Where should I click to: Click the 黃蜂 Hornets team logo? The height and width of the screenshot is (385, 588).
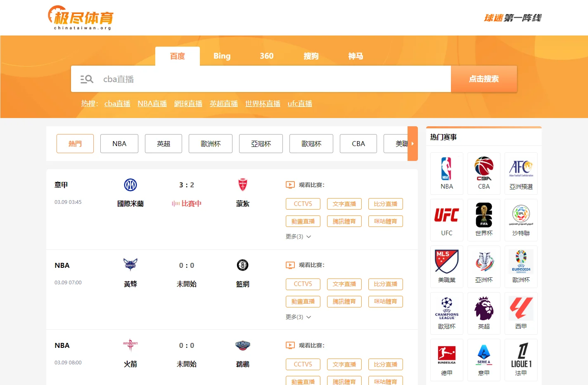[130, 265]
